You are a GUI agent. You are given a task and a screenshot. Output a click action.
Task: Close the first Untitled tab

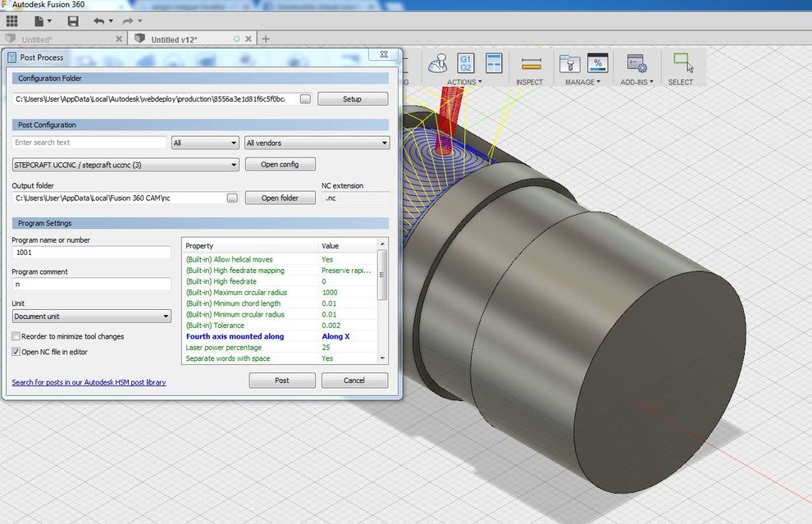tap(119, 39)
